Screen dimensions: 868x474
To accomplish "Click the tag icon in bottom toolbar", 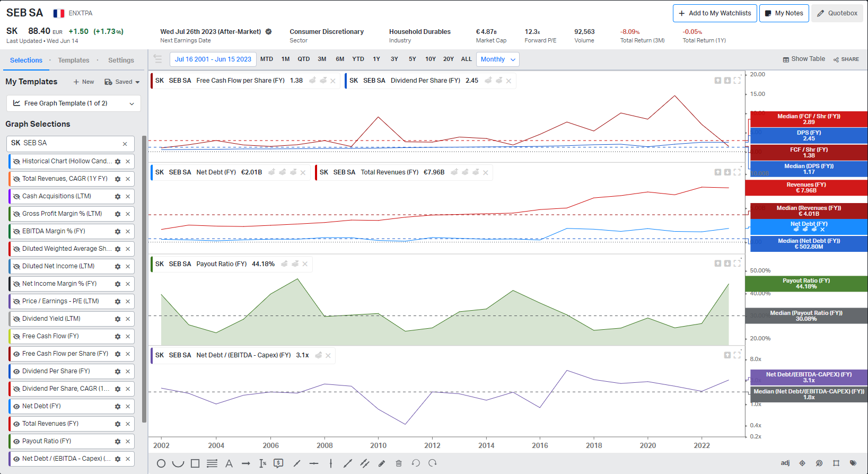I will tap(853, 463).
